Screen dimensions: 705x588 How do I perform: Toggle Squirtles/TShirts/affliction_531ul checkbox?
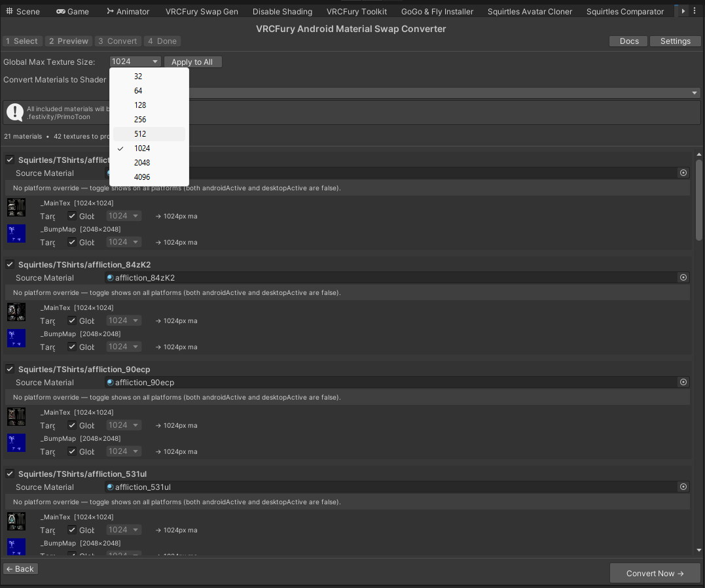tap(10, 474)
